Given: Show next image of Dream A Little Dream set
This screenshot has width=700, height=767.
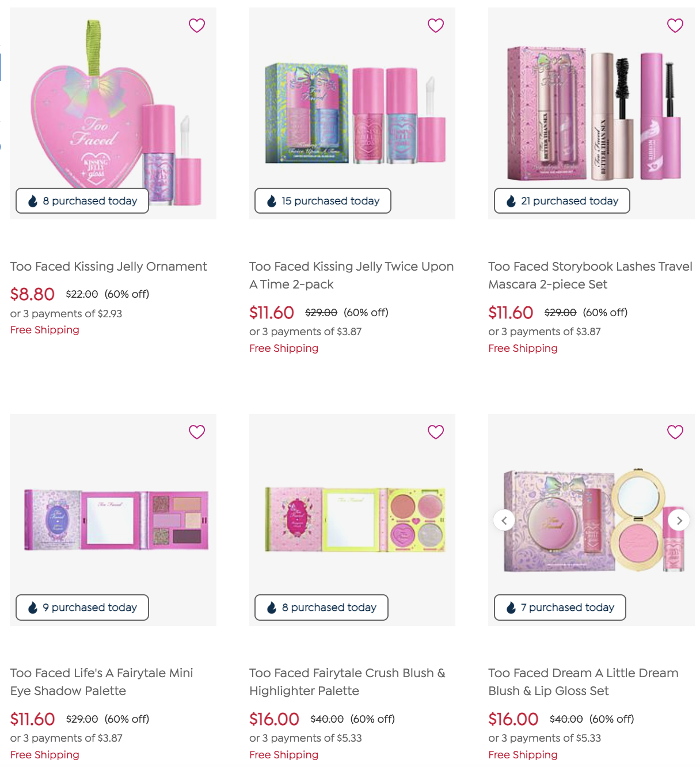Looking at the screenshot, I should (679, 521).
